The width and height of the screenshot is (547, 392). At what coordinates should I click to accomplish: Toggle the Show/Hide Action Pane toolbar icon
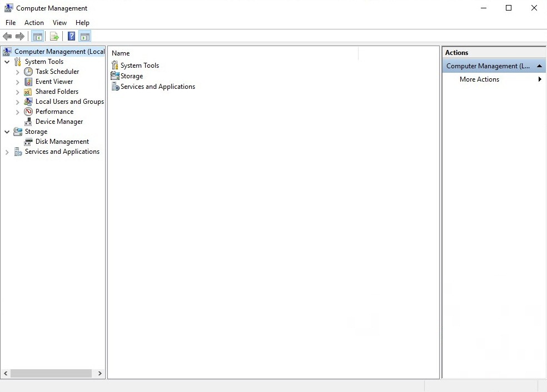[x=84, y=37]
